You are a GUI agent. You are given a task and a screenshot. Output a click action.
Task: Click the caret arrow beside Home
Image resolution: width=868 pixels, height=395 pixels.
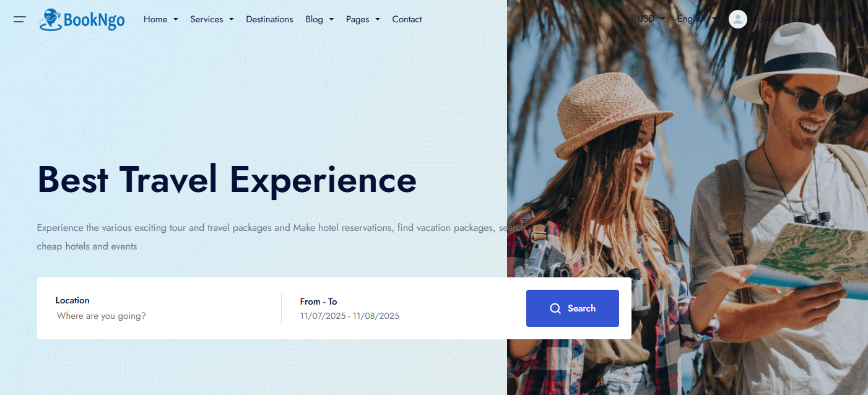(176, 19)
